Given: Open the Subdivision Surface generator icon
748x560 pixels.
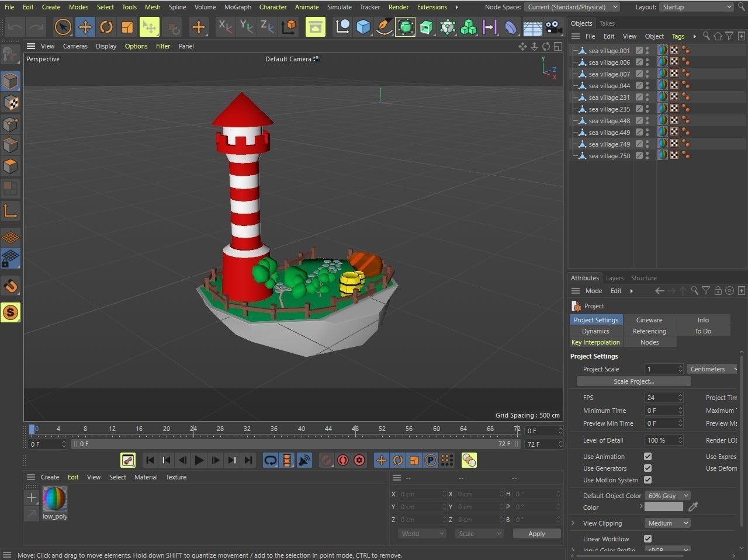Looking at the screenshot, I should [406, 27].
